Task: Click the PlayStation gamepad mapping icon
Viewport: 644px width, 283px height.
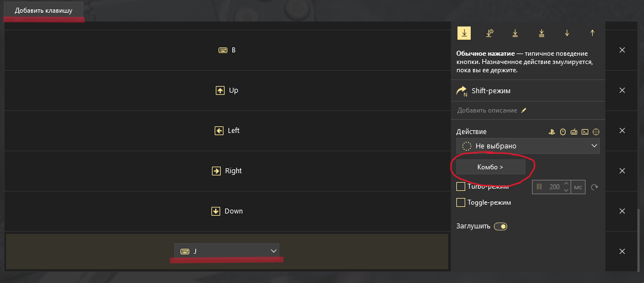Action: coord(552,132)
